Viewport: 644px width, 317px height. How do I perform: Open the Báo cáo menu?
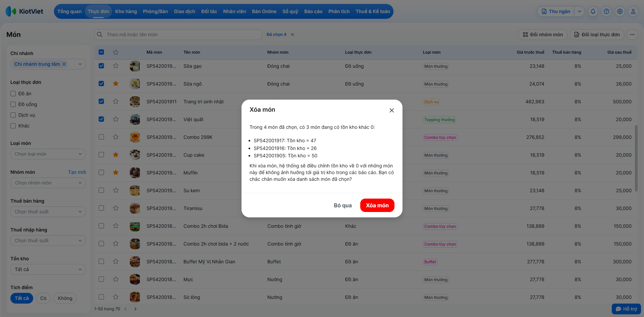tap(313, 11)
